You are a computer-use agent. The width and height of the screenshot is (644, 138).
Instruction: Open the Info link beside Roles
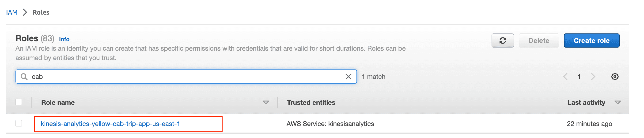(x=64, y=39)
